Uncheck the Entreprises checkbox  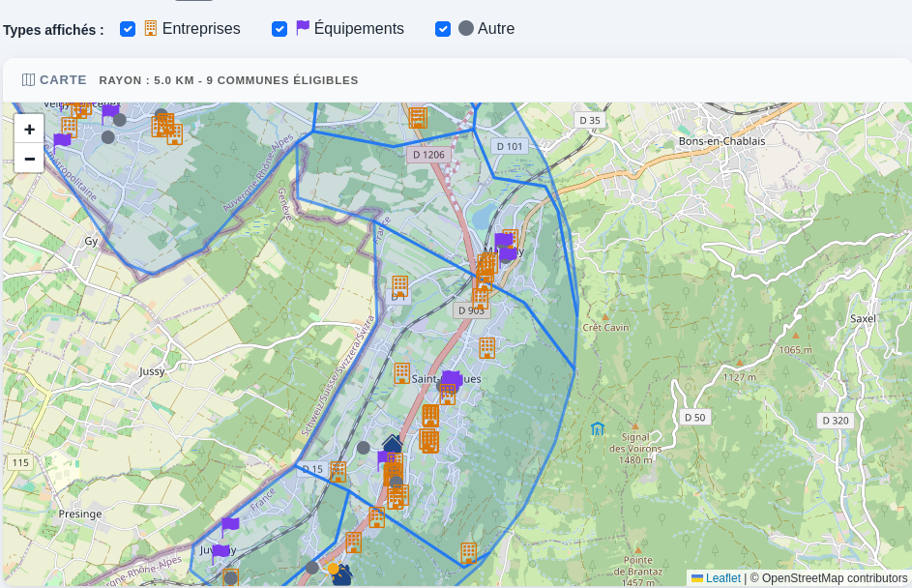128,29
